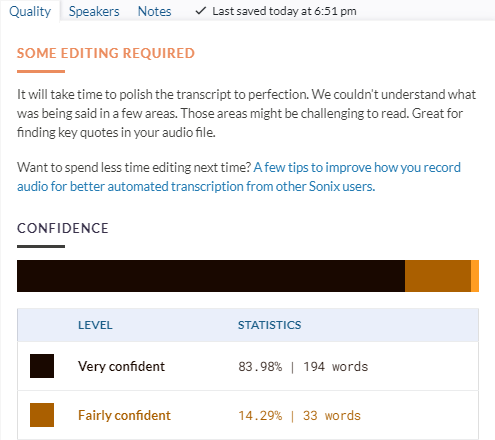Click the brown Fairly confident bar segment
Viewport: 495px width, 440px height.
point(438,276)
